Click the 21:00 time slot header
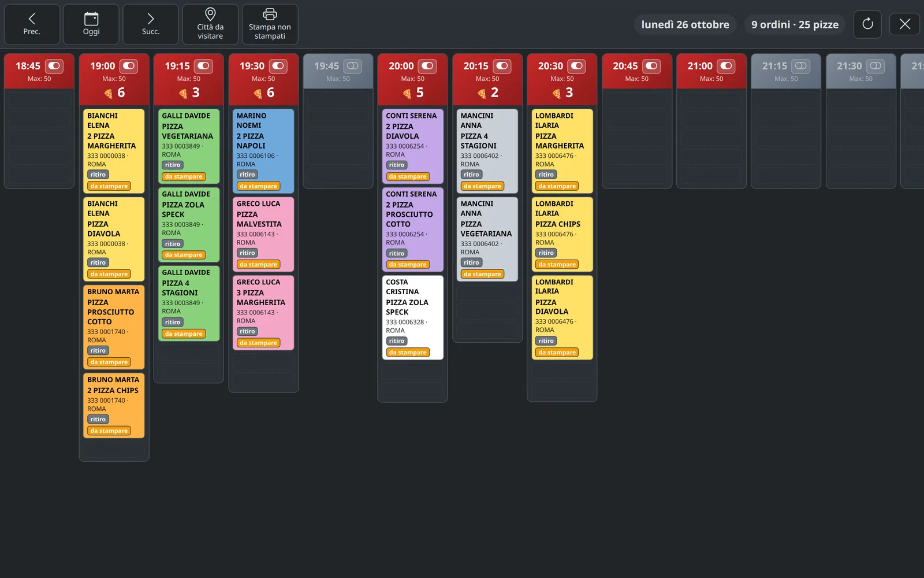The image size is (924, 578). [x=711, y=71]
